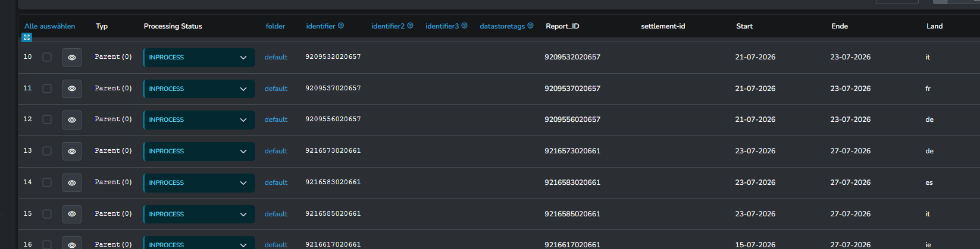The width and height of the screenshot is (980, 249).
Task: Click the Ende column header
Action: tap(840, 26)
